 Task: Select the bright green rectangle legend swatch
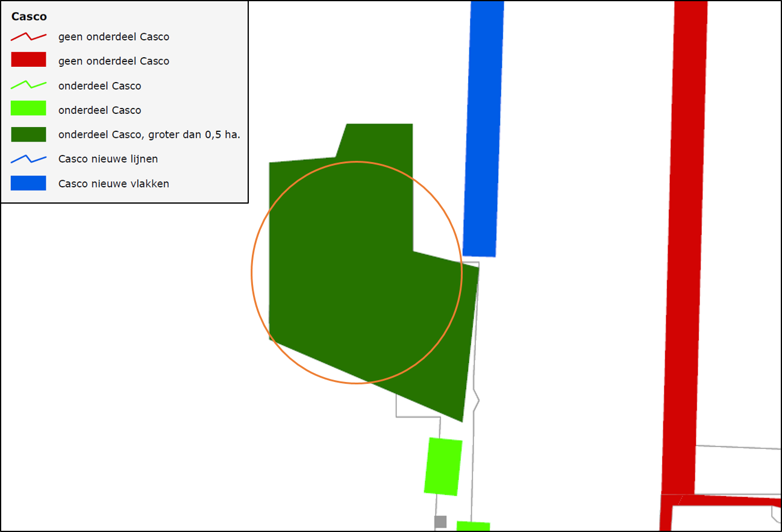28,108
